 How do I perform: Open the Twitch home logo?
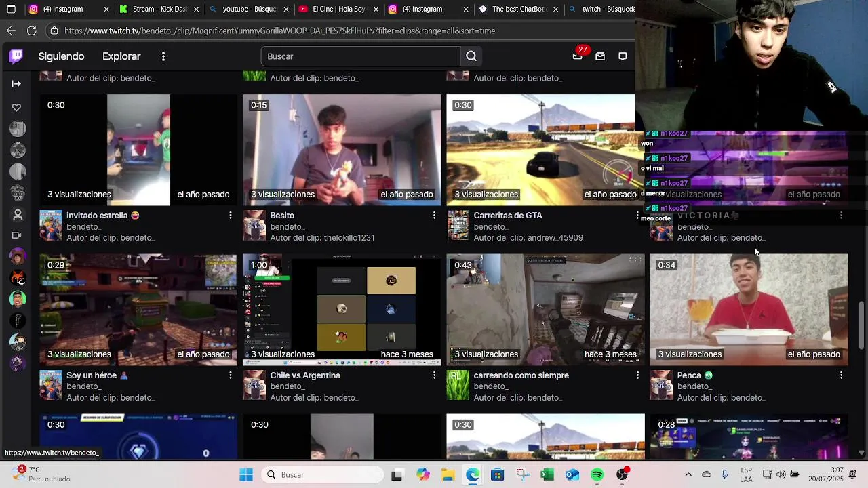click(x=16, y=56)
